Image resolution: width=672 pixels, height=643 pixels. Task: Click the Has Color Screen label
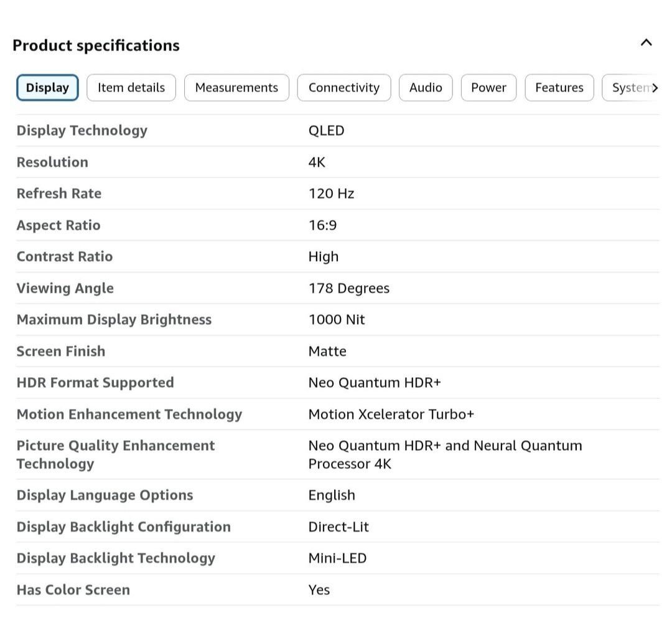click(73, 589)
